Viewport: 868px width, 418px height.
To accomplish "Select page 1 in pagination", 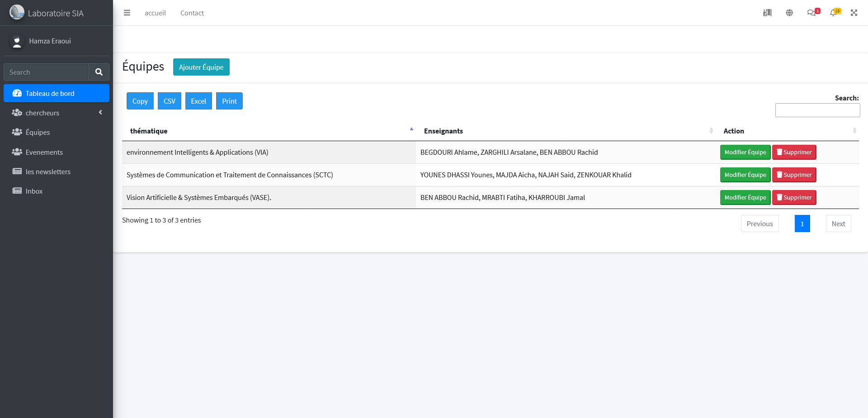I will 802,223.
